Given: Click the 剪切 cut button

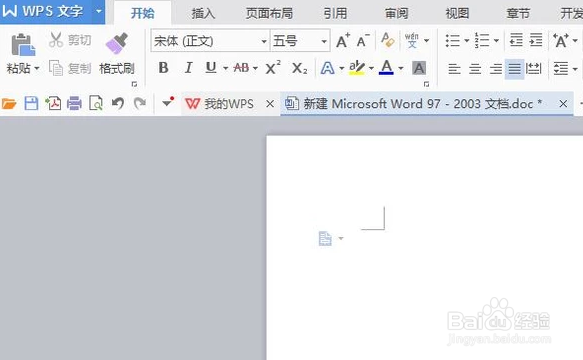Looking at the screenshot, I should point(70,40).
